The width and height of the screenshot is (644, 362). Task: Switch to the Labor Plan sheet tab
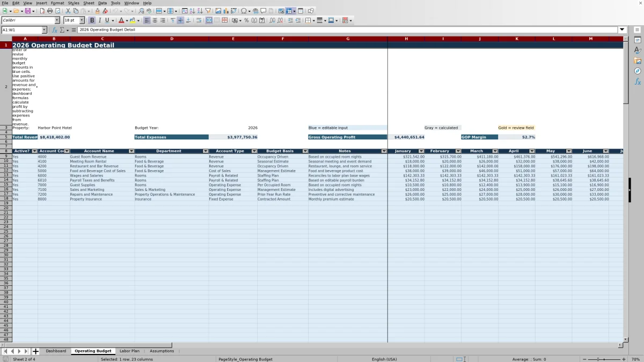tap(129, 351)
